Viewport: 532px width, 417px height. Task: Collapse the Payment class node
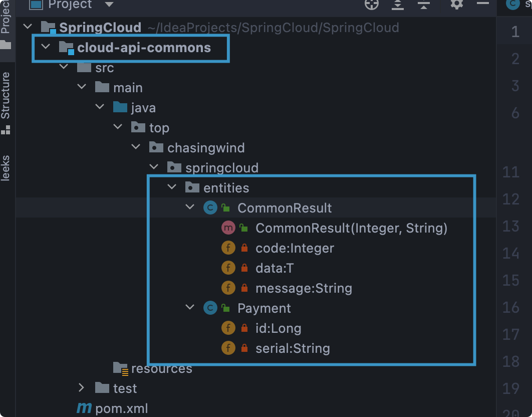pos(190,308)
